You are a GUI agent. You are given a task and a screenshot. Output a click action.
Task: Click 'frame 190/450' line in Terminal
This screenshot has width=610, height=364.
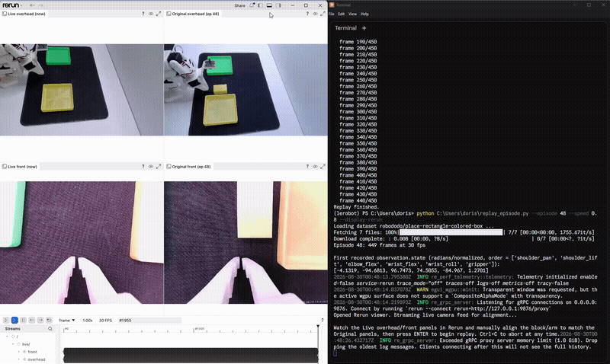(358, 42)
